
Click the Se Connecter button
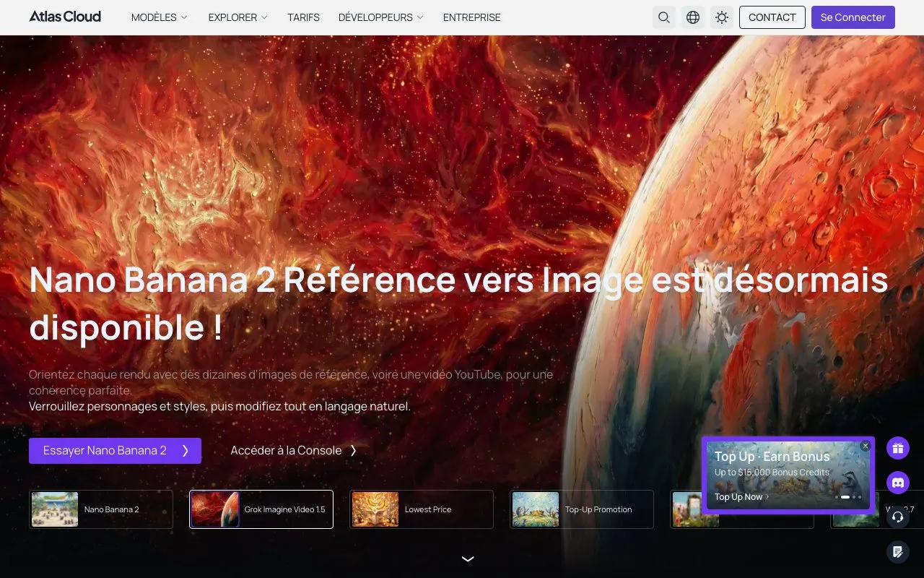click(853, 17)
